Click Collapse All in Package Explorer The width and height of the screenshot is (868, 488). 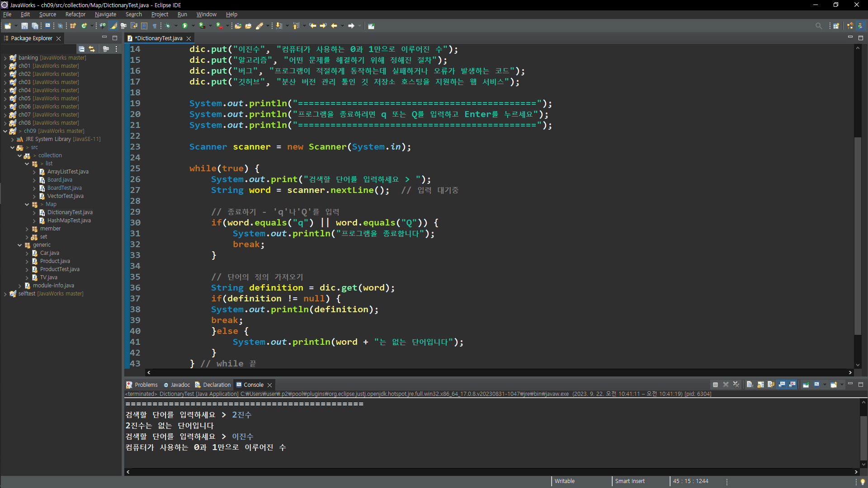[x=81, y=49]
